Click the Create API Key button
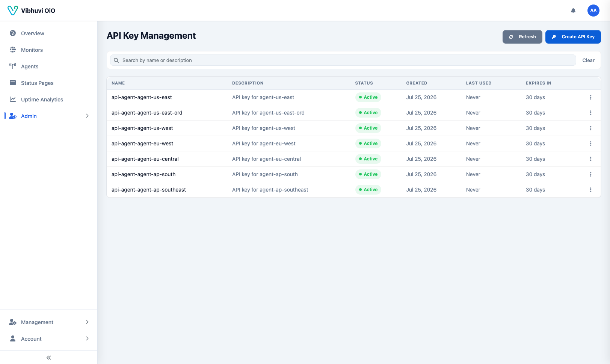 pos(573,37)
